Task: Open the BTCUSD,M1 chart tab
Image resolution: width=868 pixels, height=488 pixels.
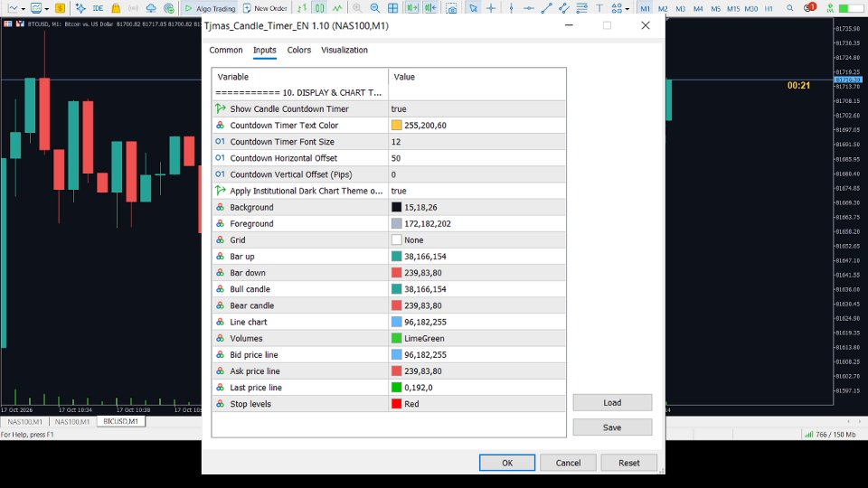Action: 120,422
